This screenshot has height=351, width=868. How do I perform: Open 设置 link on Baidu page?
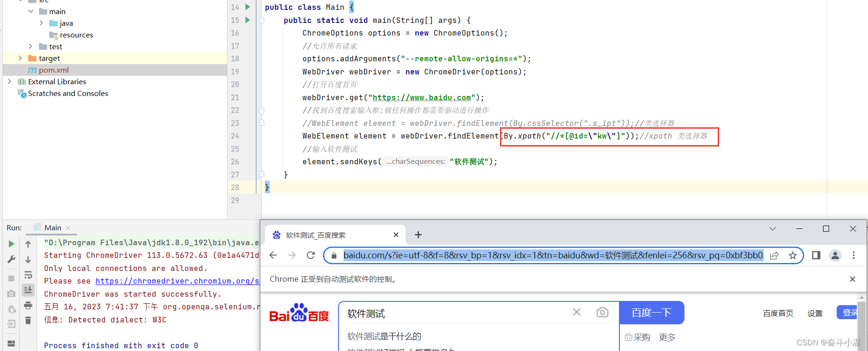[815, 313]
